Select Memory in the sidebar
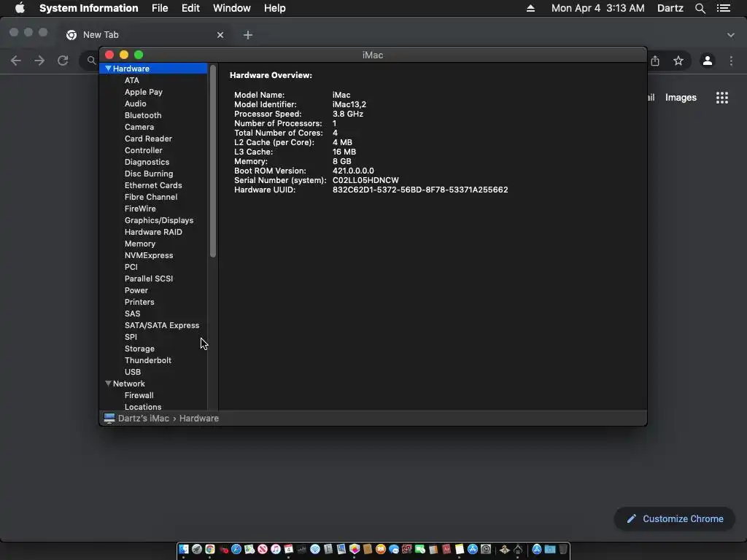The height and width of the screenshot is (560, 747). 139,244
